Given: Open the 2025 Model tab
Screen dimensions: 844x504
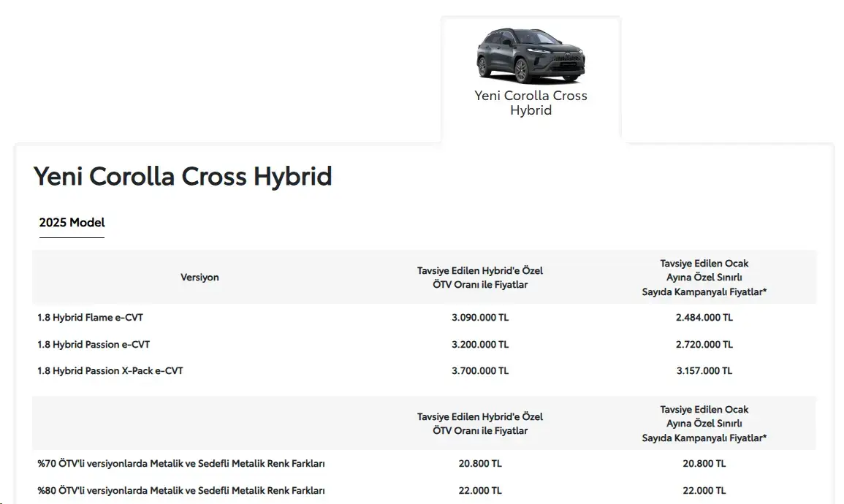Looking at the screenshot, I should 72,223.
